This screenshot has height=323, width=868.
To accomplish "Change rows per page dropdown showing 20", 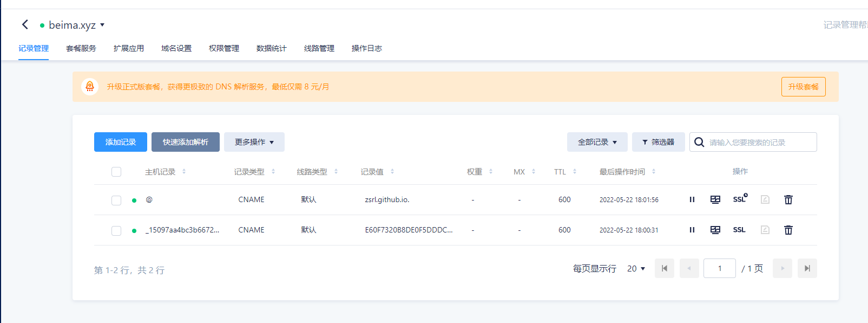I will [x=636, y=268].
